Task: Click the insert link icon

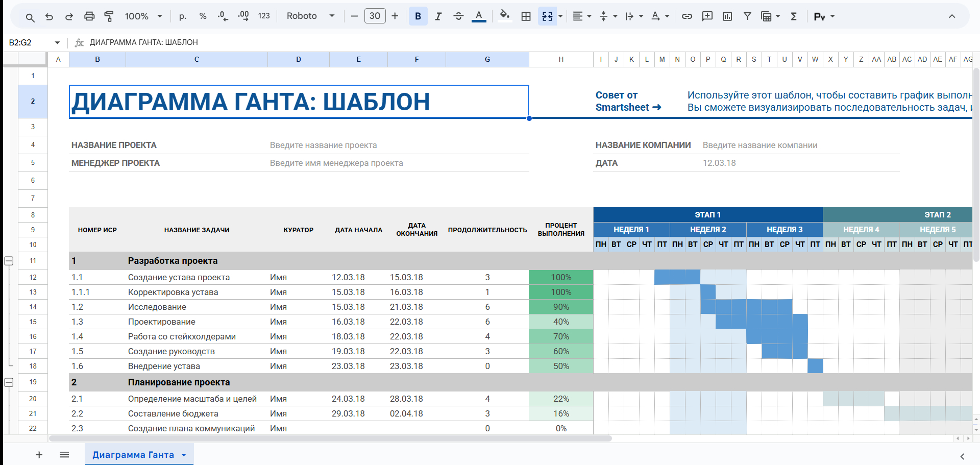Action: [687, 16]
